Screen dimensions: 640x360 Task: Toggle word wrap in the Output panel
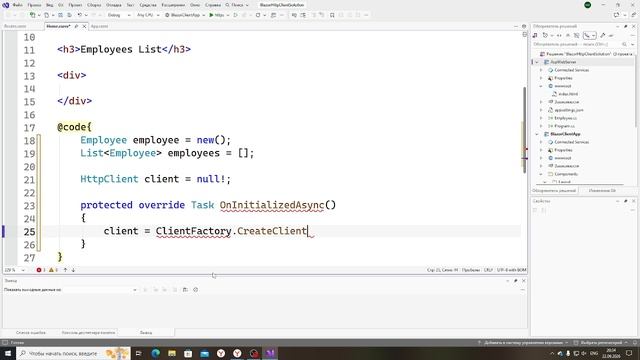click(185, 289)
